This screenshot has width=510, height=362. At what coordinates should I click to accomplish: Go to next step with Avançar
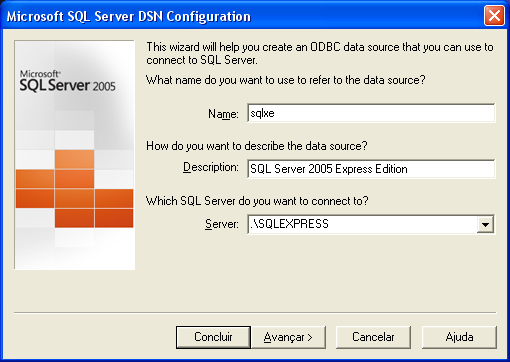tap(288, 337)
